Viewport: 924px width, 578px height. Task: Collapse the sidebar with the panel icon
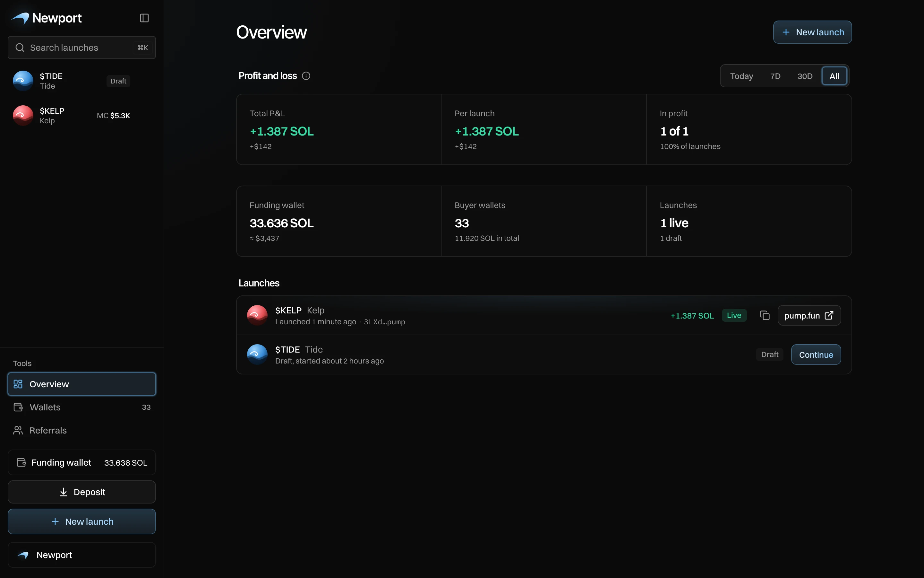pyautogui.click(x=144, y=18)
